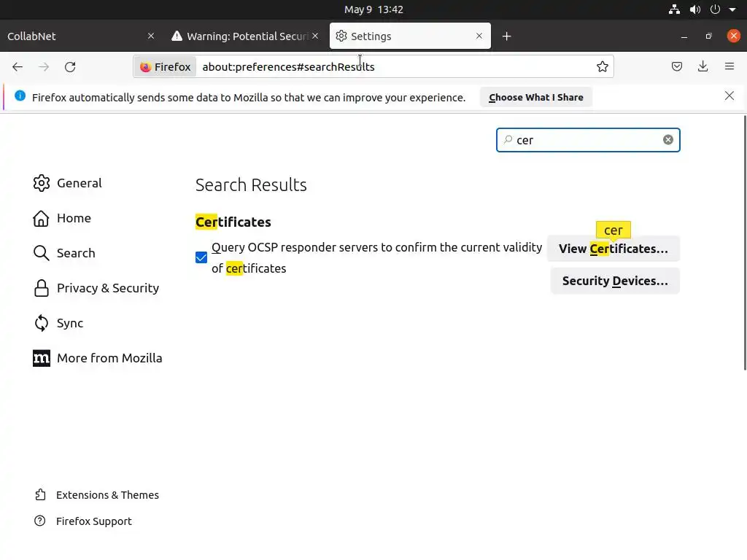Open the Firefox application menu
Image resolution: width=747 pixels, height=560 pixels.
click(x=729, y=67)
